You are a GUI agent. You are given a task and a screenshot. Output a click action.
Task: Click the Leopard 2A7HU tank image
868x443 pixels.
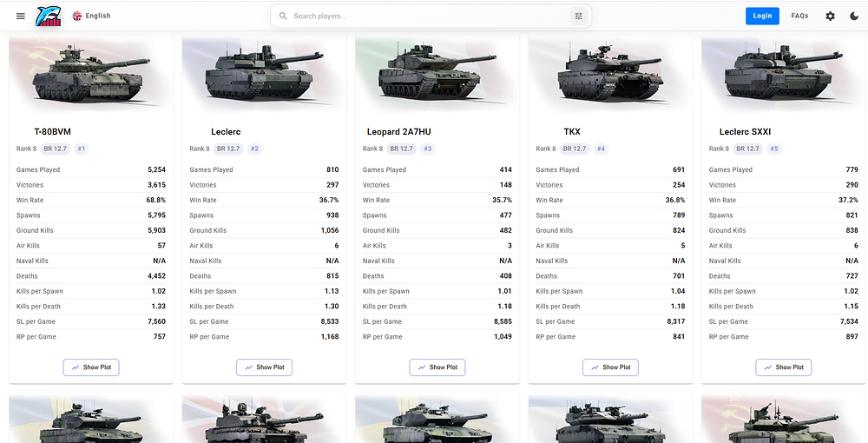(x=437, y=75)
